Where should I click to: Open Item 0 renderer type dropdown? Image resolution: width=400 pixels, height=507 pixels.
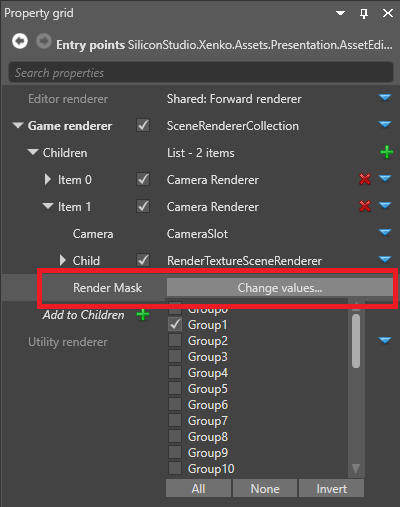[x=385, y=178]
